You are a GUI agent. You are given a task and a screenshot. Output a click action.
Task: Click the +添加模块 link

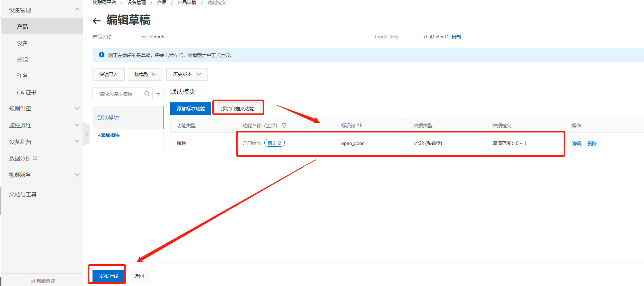pos(109,135)
